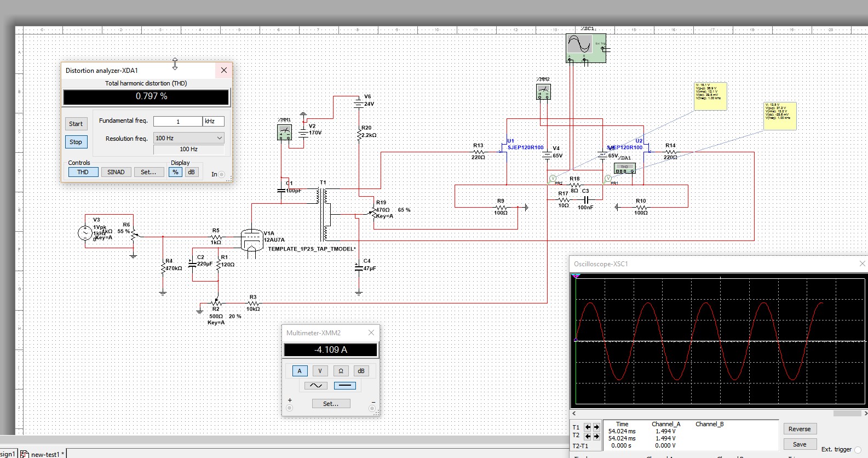The height and width of the screenshot is (458, 868).
Task: Click the Ext. trigger terminal indicator
Action: 858,450
